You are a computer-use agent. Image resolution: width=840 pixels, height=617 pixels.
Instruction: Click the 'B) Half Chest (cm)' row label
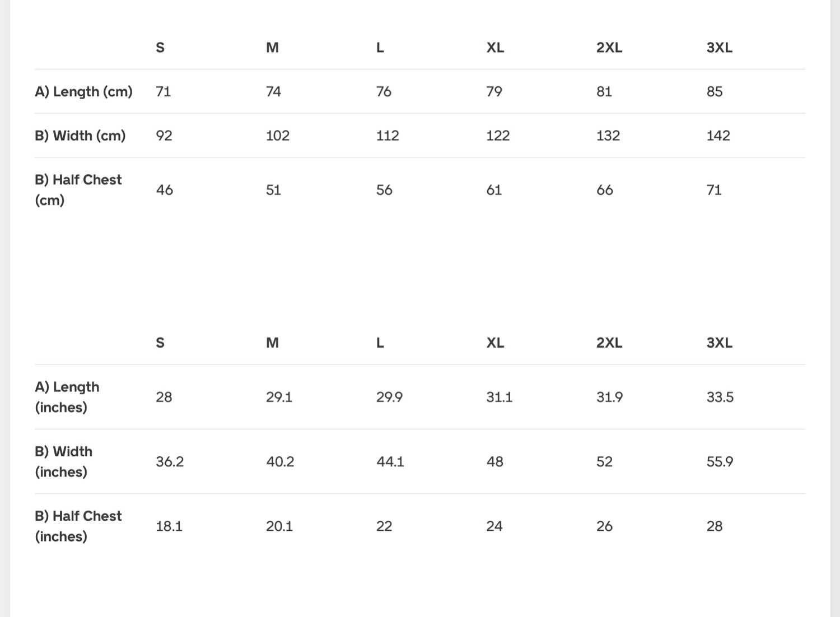(x=78, y=190)
